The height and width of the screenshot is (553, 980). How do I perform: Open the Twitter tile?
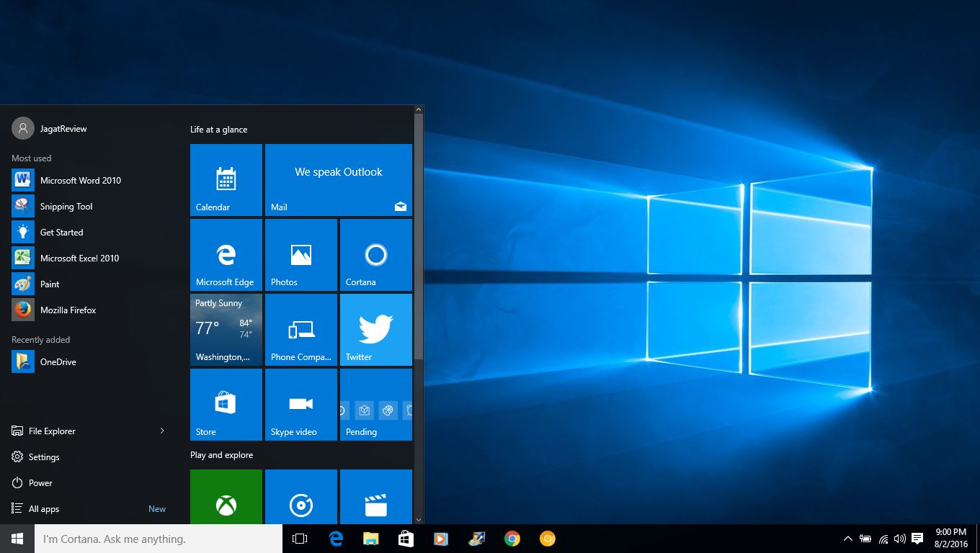point(375,330)
